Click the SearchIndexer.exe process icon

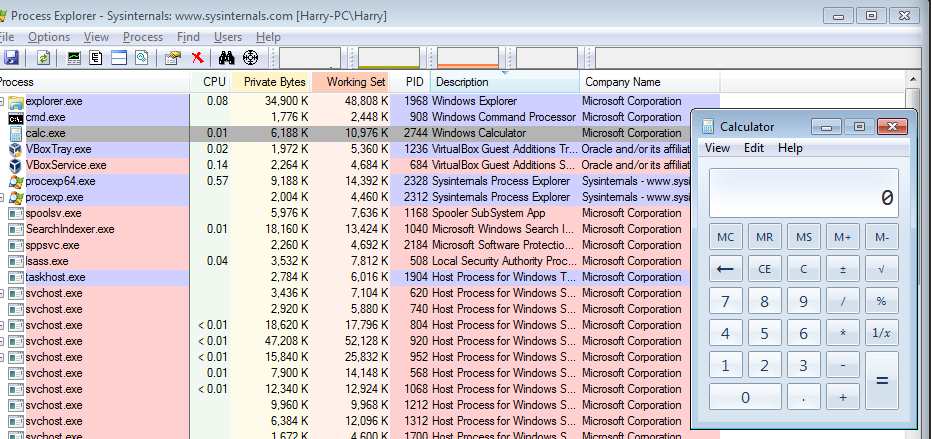tap(16, 229)
